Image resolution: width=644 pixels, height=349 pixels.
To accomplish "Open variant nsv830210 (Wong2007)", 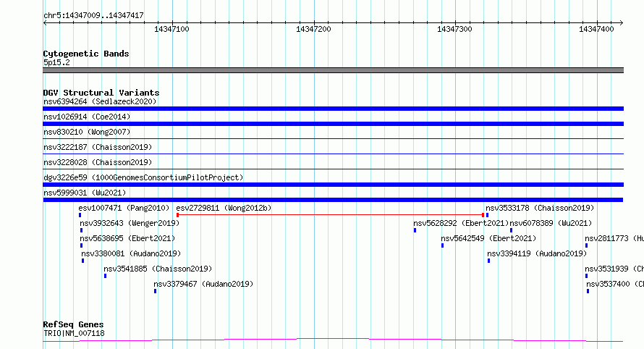I will tap(87, 132).
